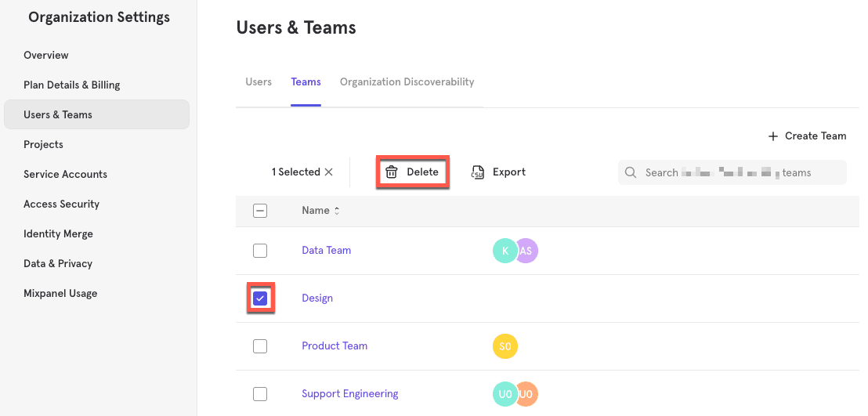Open Plan Details & Billing in sidebar
This screenshot has width=868, height=416.
(71, 85)
